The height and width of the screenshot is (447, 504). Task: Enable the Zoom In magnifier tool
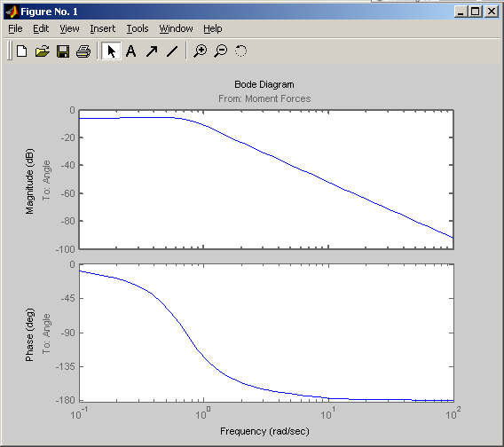click(201, 51)
